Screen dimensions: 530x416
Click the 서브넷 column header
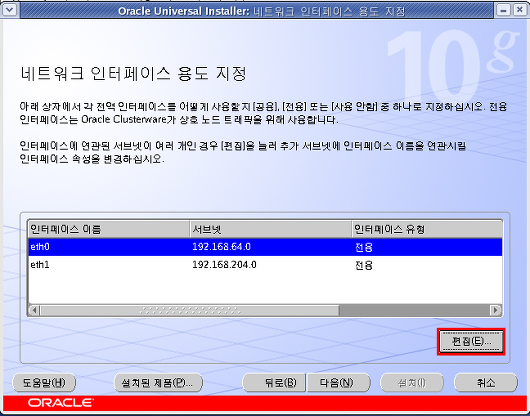[x=271, y=230]
